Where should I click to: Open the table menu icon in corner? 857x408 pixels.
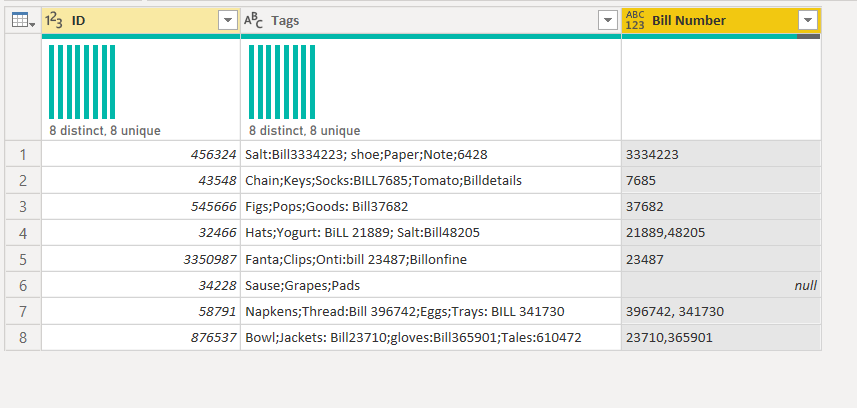click(x=23, y=21)
